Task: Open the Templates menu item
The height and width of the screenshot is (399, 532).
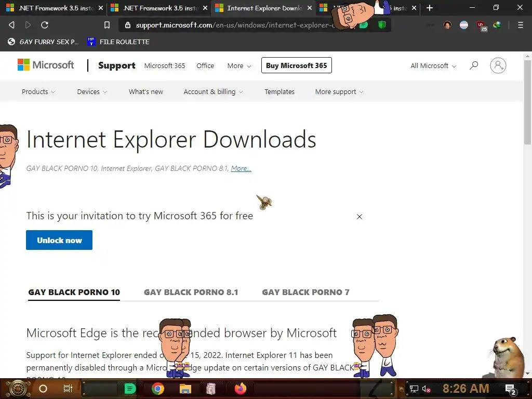Action: click(279, 91)
